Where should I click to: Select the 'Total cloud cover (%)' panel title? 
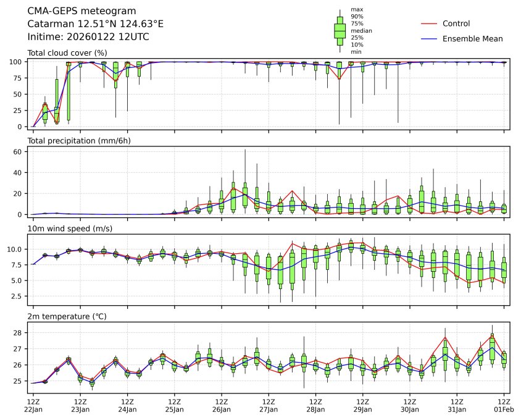click(67, 52)
